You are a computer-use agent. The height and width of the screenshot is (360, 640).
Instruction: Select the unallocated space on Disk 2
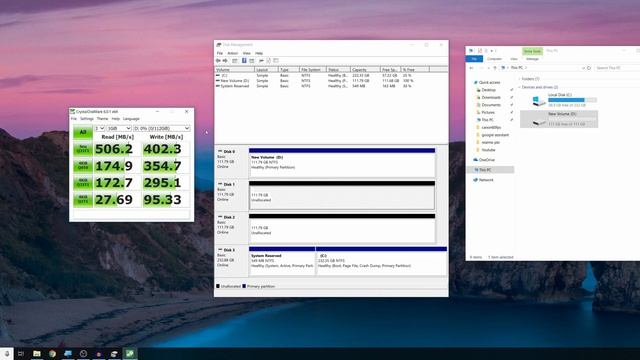[x=342, y=228]
